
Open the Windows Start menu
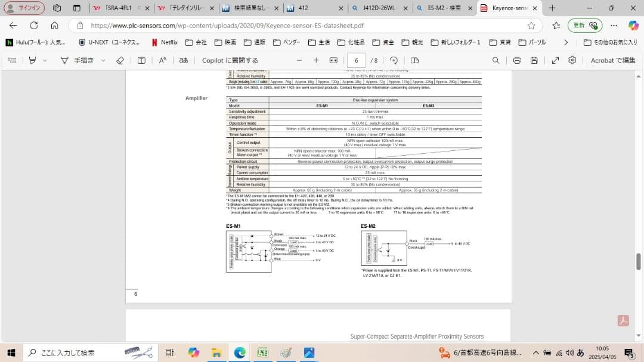coord(11,352)
